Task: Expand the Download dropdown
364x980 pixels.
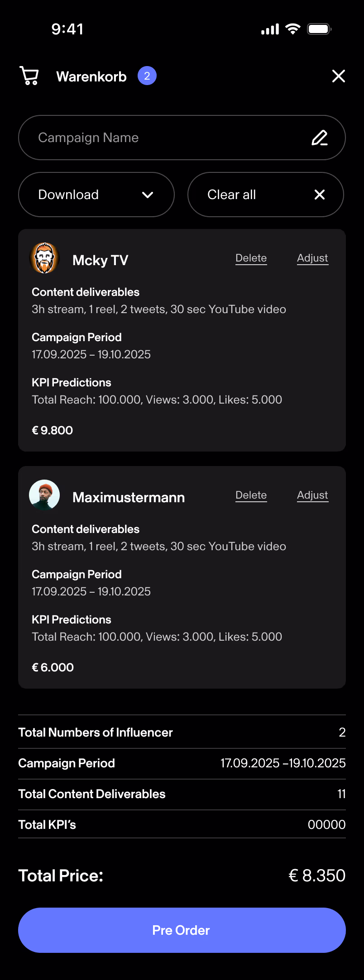Action: (96, 195)
